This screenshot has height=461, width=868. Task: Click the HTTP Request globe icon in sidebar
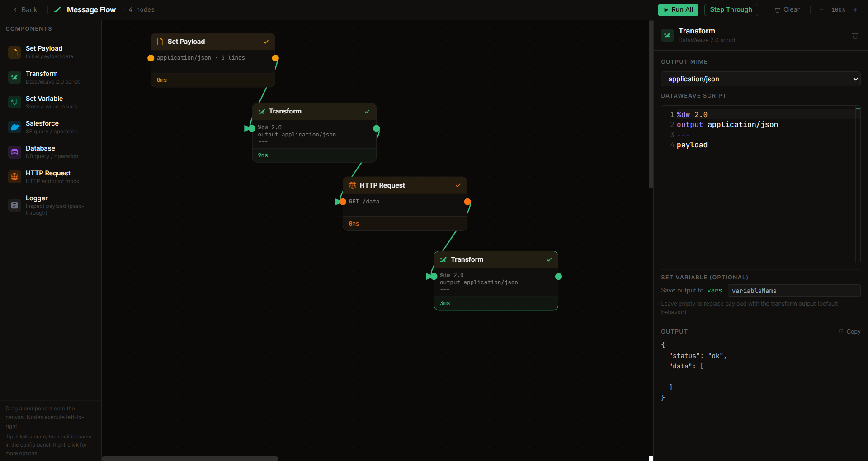14,177
